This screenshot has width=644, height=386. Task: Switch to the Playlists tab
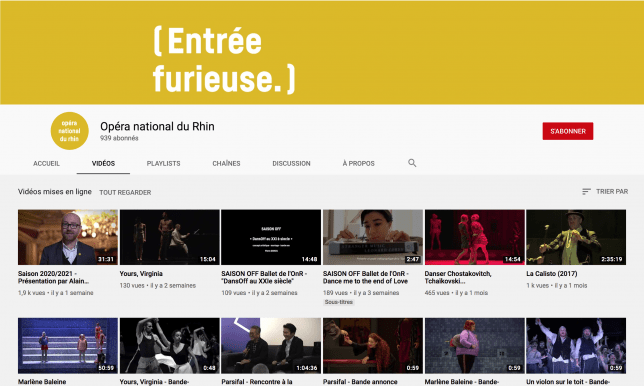tap(163, 163)
